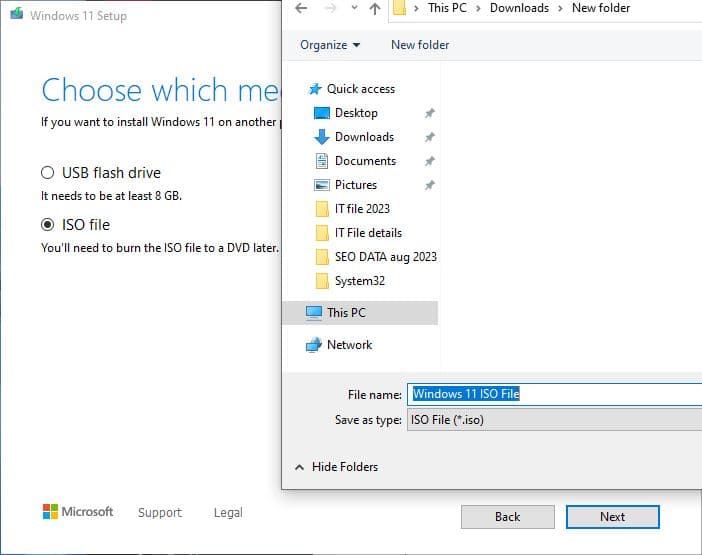Image resolution: width=702 pixels, height=555 pixels.
Task: Select New folder in address breadcrumb
Action: pos(601,8)
